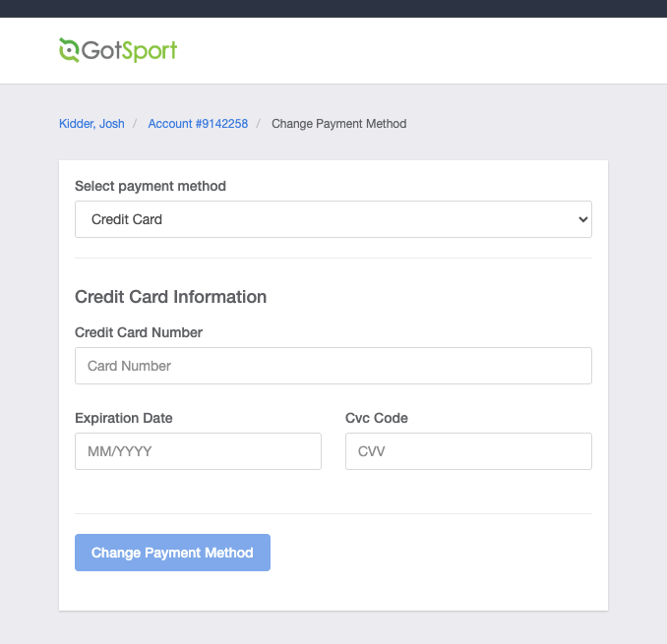Click the Change Payment Method breadcrumb text
Screen dimensions: 667x644
point(338,124)
